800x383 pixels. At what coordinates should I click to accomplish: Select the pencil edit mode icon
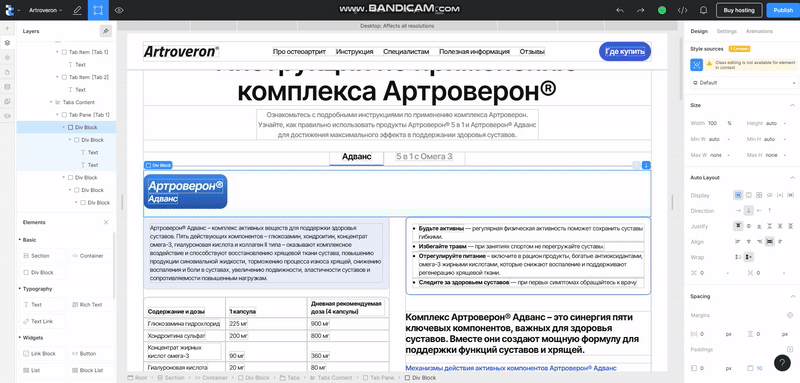pyautogui.click(x=77, y=10)
